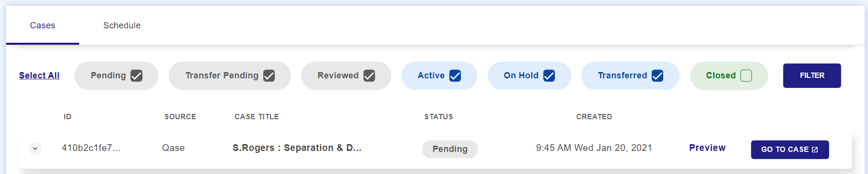This screenshot has width=868, height=174.
Task: Switch to the Schedule tab
Action: [x=122, y=25]
